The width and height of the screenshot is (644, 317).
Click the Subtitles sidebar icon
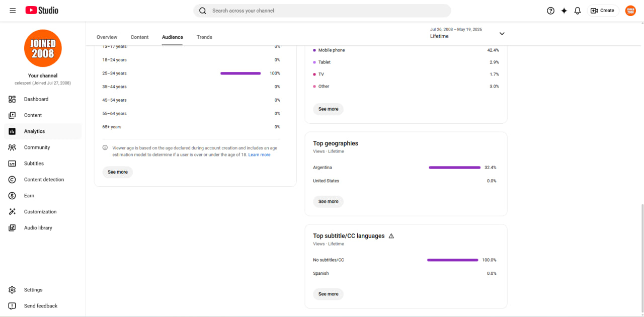pyautogui.click(x=13, y=164)
